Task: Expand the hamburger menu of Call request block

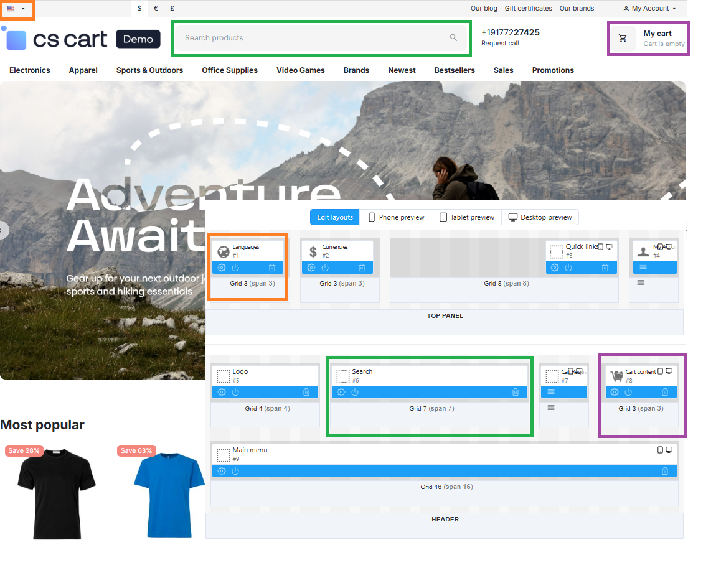Action: [551, 391]
